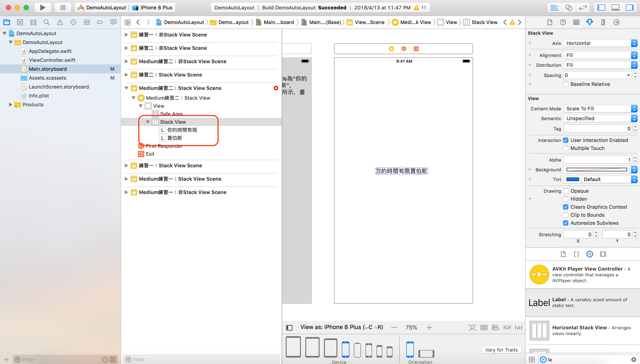Zoom in the canvas with the plus button

click(429, 327)
